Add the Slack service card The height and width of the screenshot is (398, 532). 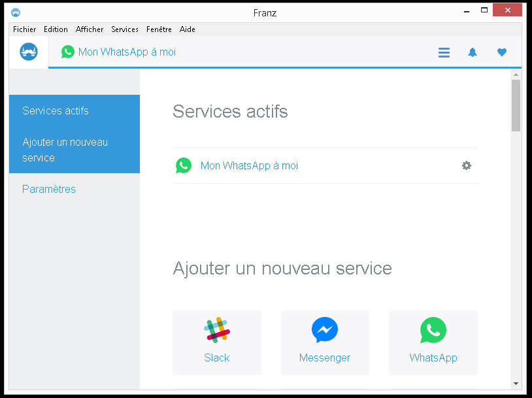[x=217, y=342]
